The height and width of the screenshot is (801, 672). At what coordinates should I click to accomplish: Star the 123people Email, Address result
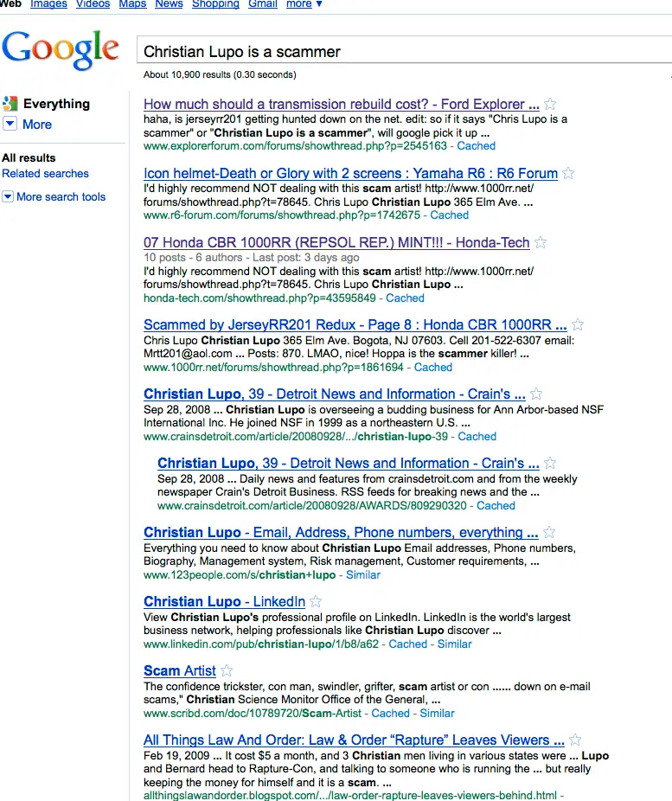549,532
